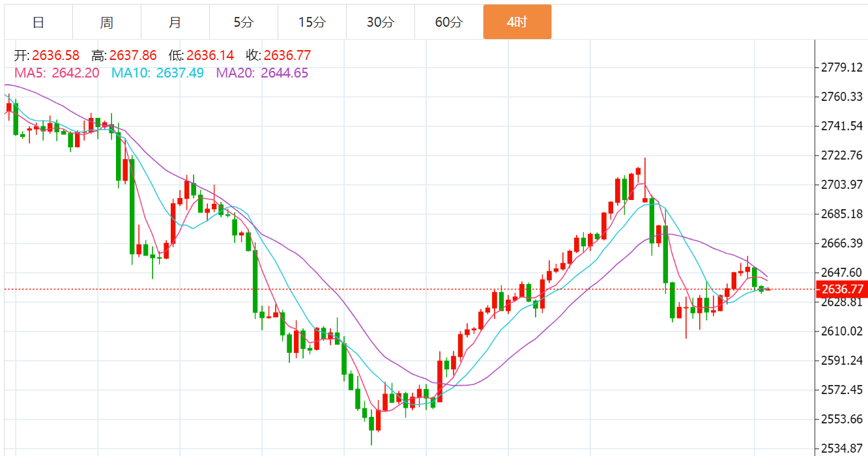The height and width of the screenshot is (456, 868).
Task: Click the highlighted 4时 tab
Action: pyautogui.click(x=517, y=22)
